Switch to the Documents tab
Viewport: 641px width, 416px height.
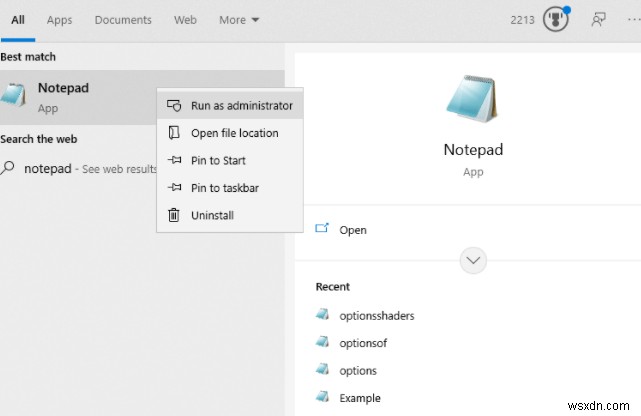[123, 20]
